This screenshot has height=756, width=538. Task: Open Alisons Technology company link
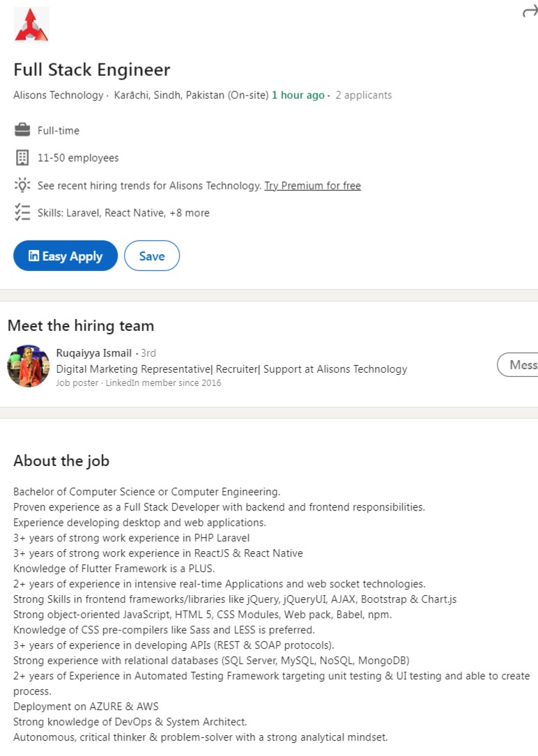pyautogui.click(x=58, y=95)
